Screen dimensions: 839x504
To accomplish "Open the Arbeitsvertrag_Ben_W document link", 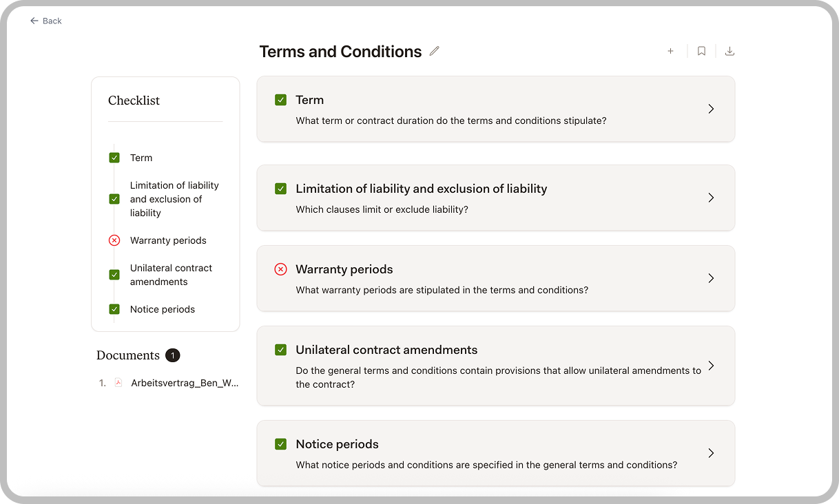I will (x=184, y=382).
